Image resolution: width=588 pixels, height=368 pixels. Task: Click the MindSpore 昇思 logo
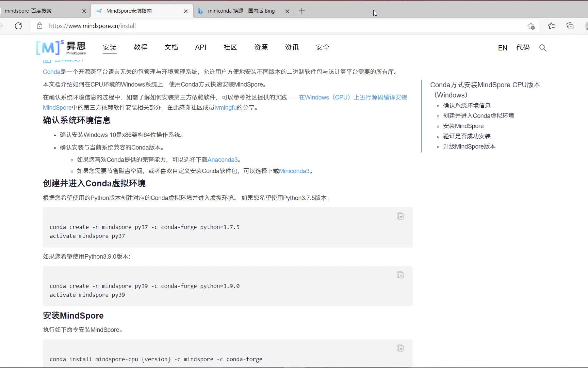(61, 47)
